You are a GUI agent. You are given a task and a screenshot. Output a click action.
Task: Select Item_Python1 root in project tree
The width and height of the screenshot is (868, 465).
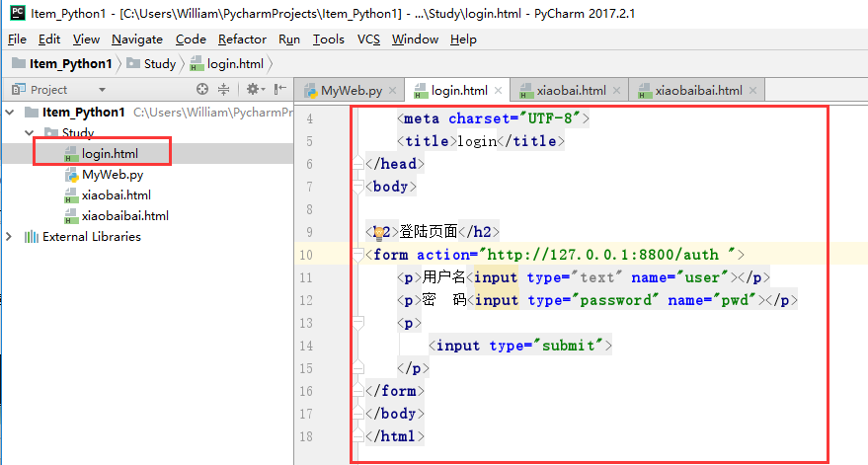click(x=83, y=113)
